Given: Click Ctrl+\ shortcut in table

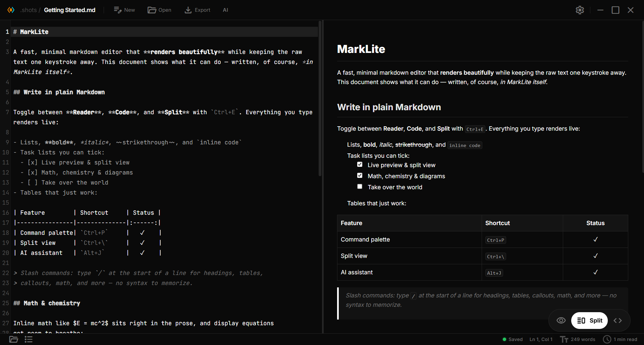Looking at the screenshot, I should click(496, 257).
